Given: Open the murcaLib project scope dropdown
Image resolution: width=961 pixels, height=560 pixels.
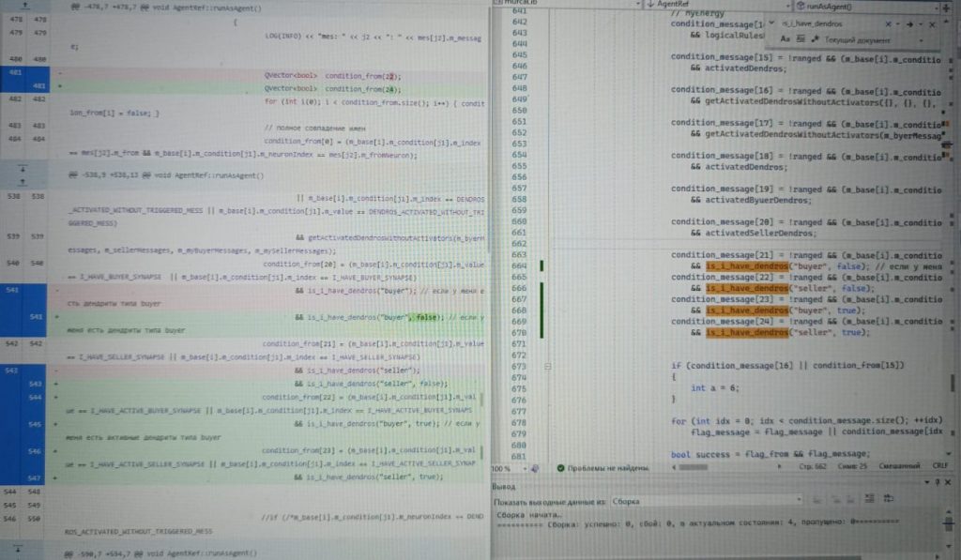Looking at the screenshot, I should (x=637, y=5).
